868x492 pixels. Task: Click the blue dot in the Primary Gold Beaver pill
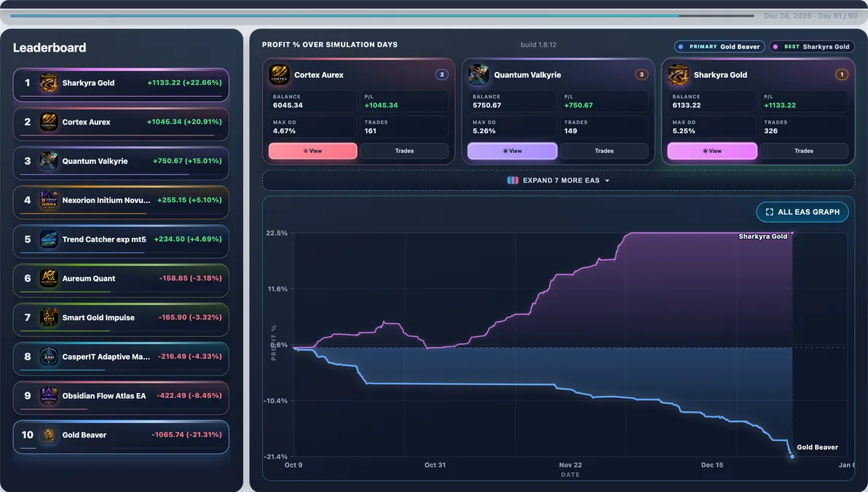pos(681,47)
